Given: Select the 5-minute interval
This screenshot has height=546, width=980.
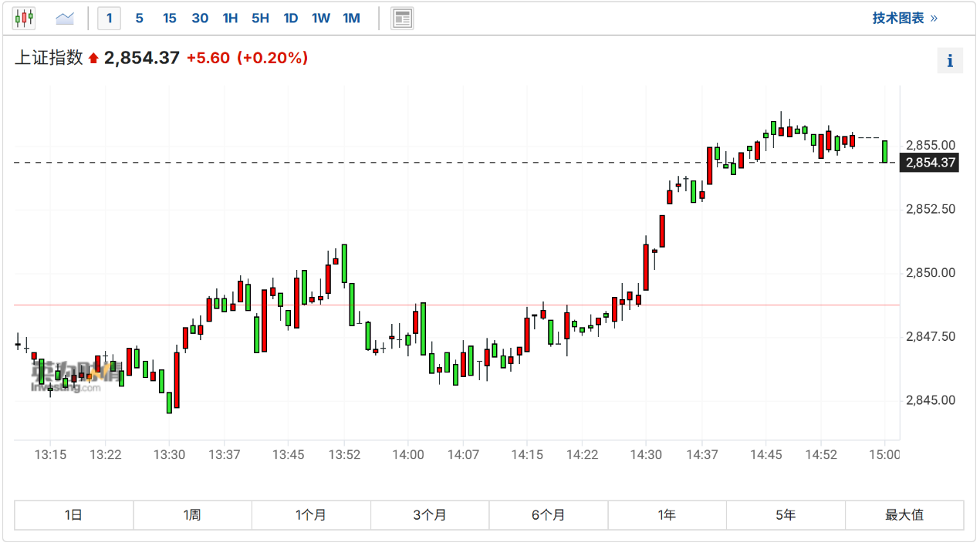Looking at the screenshot, I should coord(139,19).
